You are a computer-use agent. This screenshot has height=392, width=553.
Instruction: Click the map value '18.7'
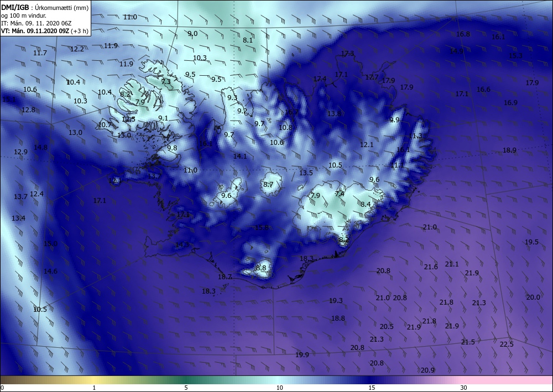click(x=225, y=277)
